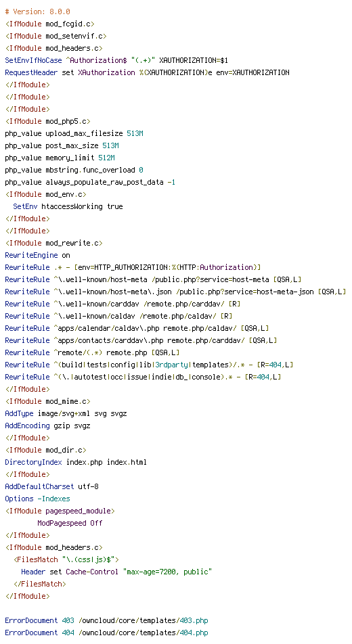Click the RequestHeader directive keyword
This screenshot has width=352, height=644.
tap(31, 72)
